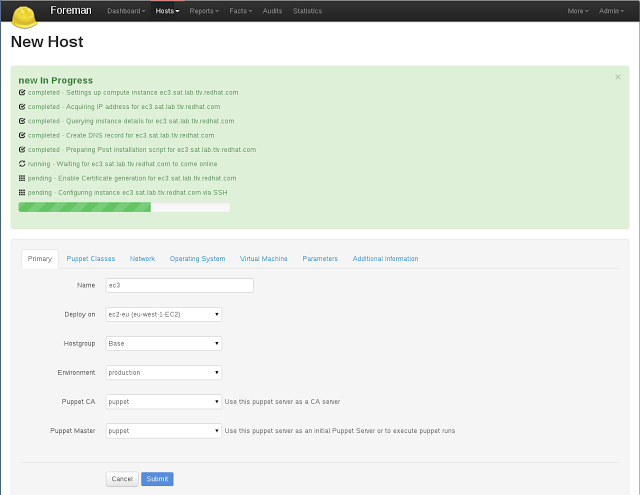Click the Puppet CA field label
The height and width of the screenshot is (495, 640).
(78, 402)
